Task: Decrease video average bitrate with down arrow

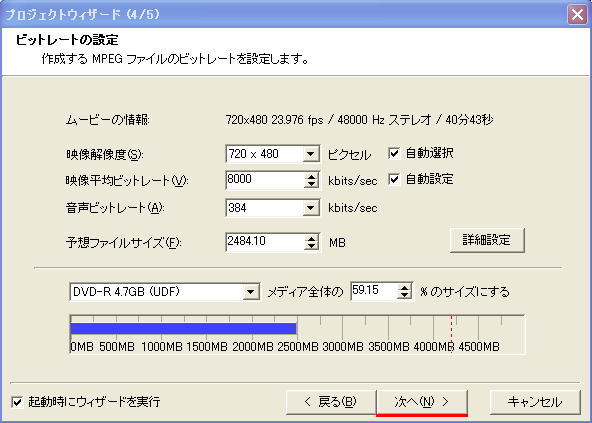Action: pos(311,184)
